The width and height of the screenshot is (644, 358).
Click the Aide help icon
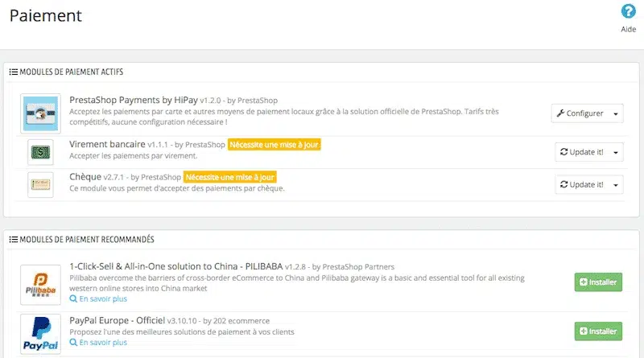tap(628, 11)
